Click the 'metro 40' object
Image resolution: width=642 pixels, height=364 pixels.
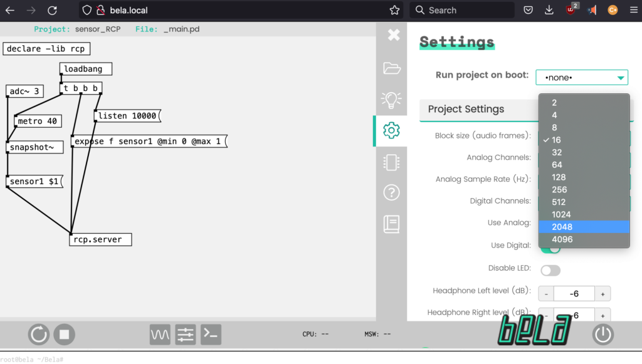click(38, 121)
